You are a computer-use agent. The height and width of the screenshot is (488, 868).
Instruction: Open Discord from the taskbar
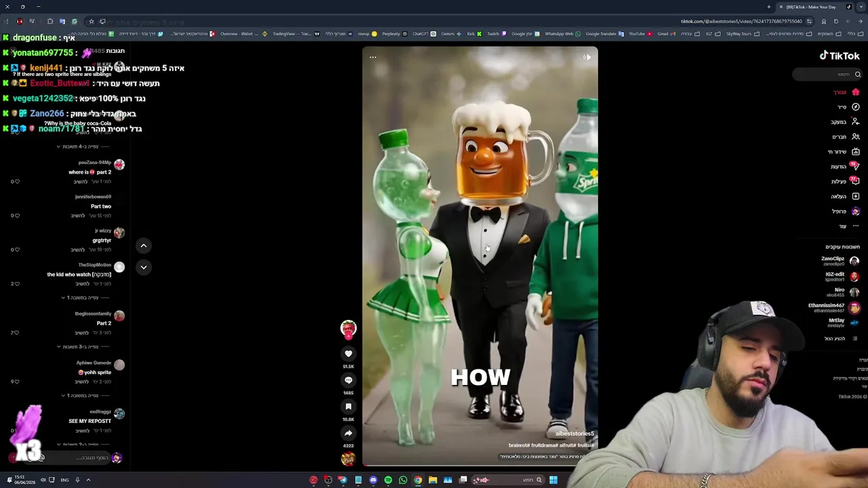(373, 480)
